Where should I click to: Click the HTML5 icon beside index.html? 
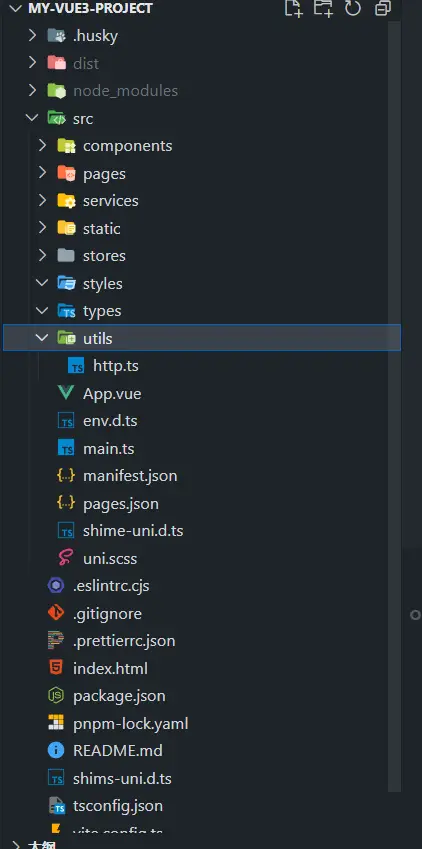pos(56,668)
